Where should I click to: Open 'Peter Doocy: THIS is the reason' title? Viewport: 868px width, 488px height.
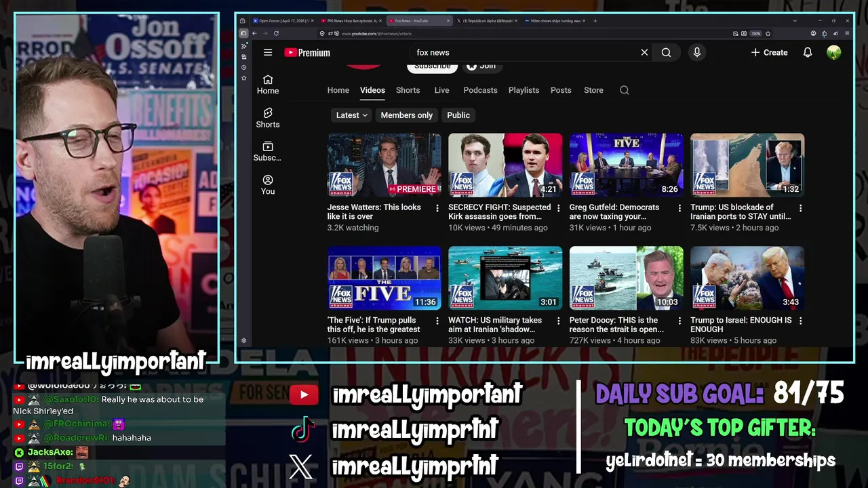coord(616,325)
